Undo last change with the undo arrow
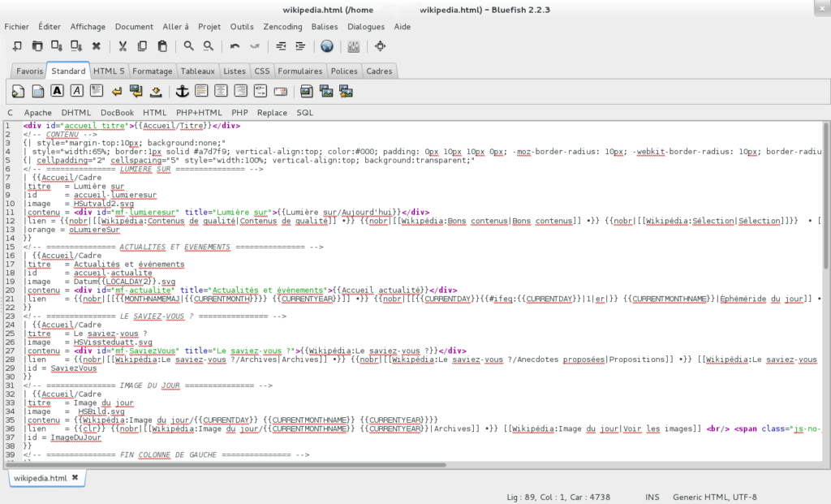Viewport: 831px width, 504px height. pos(234,46)
